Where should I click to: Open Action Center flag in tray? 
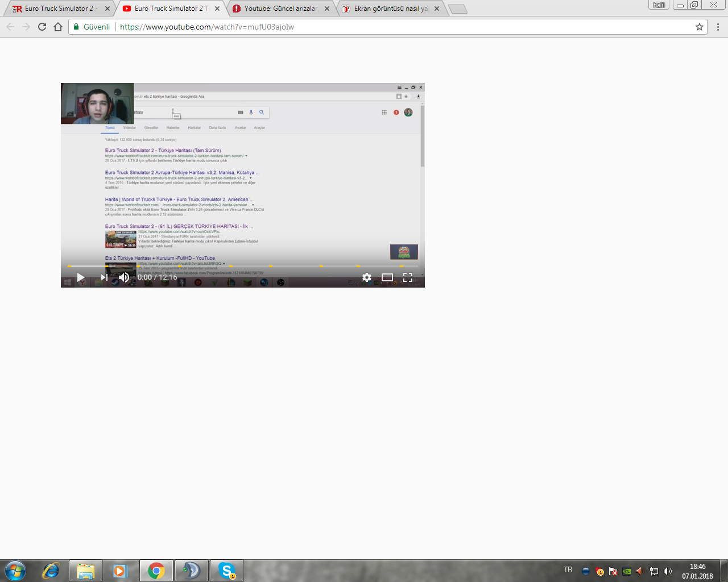coord(613,571)
